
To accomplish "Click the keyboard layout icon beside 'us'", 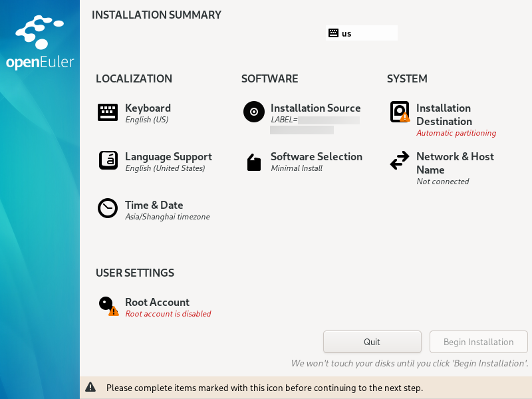I will point(333,33).
